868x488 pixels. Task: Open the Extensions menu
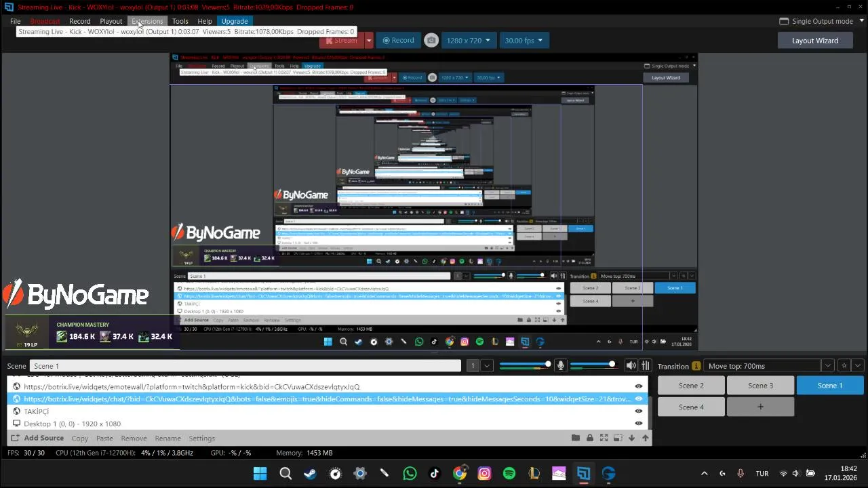pos(147,21)
